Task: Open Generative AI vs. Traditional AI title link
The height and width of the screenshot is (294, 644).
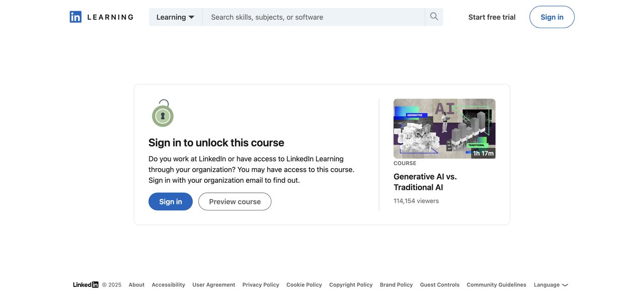Action: [425, 182]
